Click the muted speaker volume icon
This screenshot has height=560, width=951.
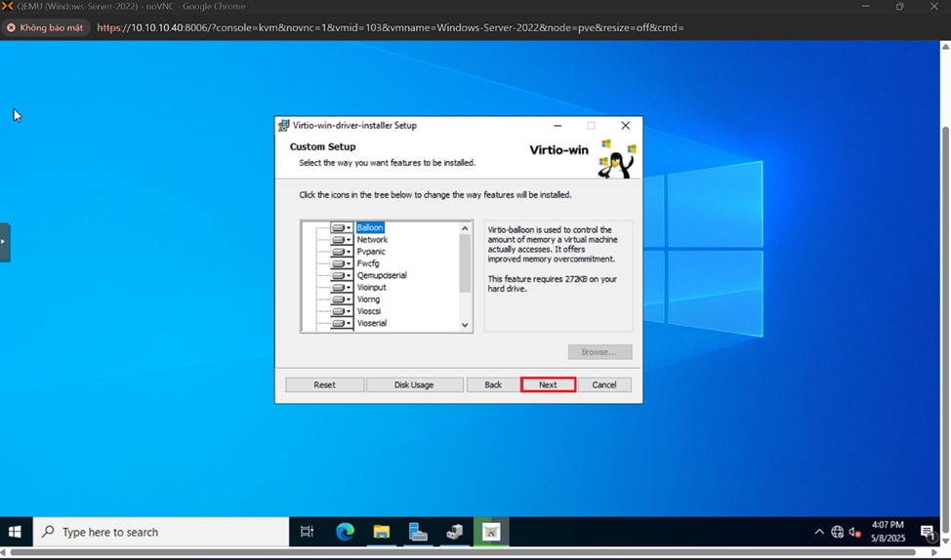click(x=854, y=532)
